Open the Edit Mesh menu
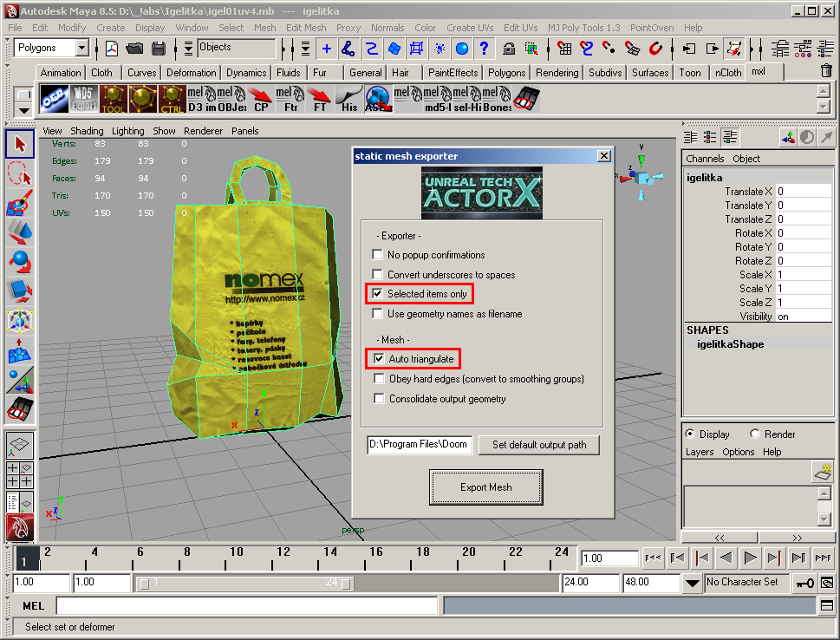The height and width of the screenshot is (640, 840). pyautogui.click(x=306, y=28)
